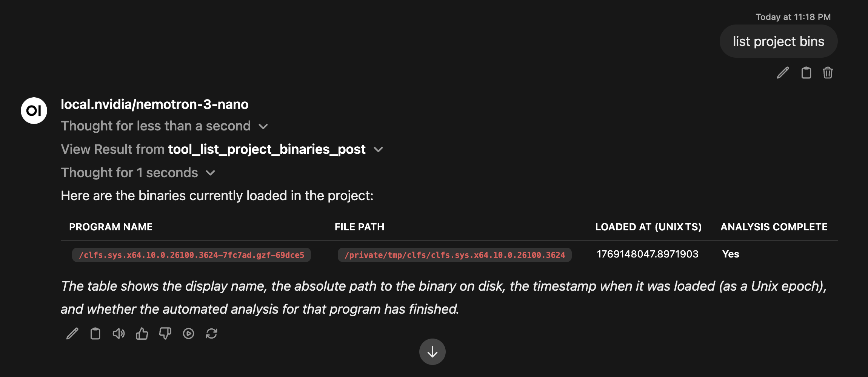The height and width of the screenshot is (377, 868).
Task: Select the local.nvidia/nemotron-3-nano model name
Action: 155,104
